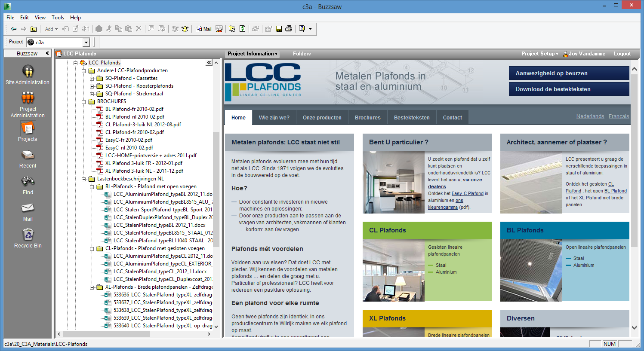Switch the site language to Français
Viewport: 644px width, 351px height.
click(619, 116)
